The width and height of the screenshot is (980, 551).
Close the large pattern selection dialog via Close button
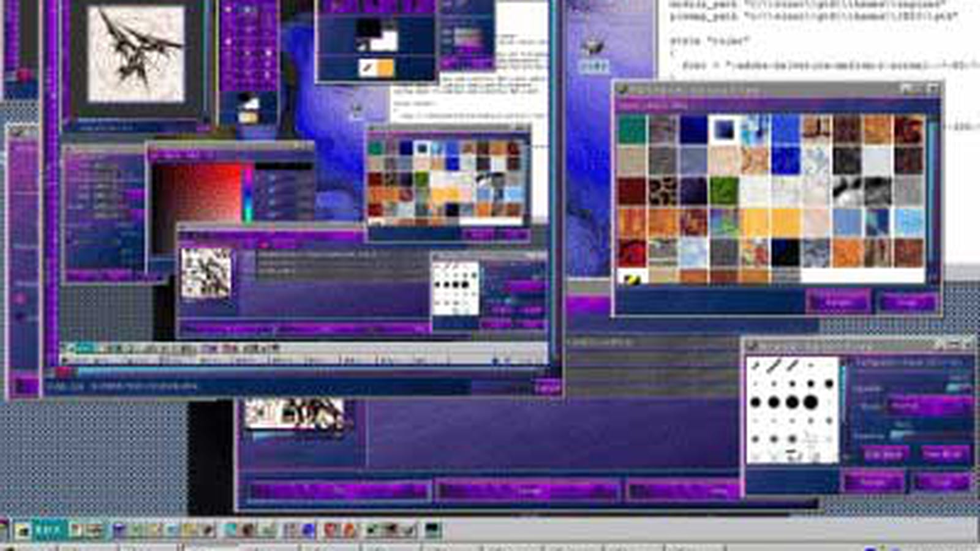click(x=908, y=302)
